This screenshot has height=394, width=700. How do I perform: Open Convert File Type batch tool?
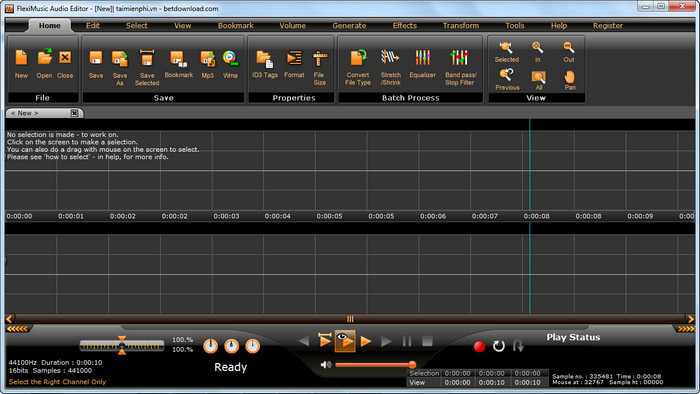pyautogui.click(x=358, y=58)
